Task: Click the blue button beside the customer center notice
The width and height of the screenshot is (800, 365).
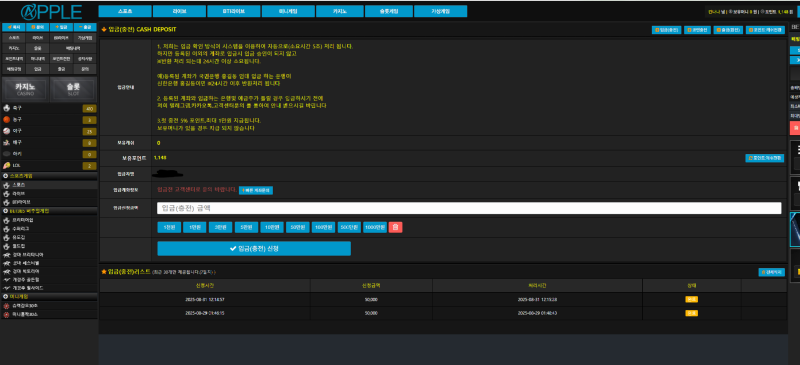Action: tap(256, 190)
